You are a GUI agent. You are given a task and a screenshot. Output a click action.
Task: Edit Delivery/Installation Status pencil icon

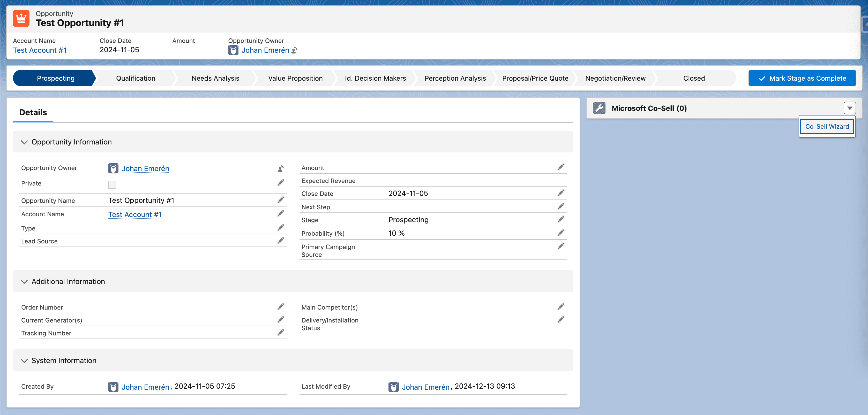click(x=561, y=319)
